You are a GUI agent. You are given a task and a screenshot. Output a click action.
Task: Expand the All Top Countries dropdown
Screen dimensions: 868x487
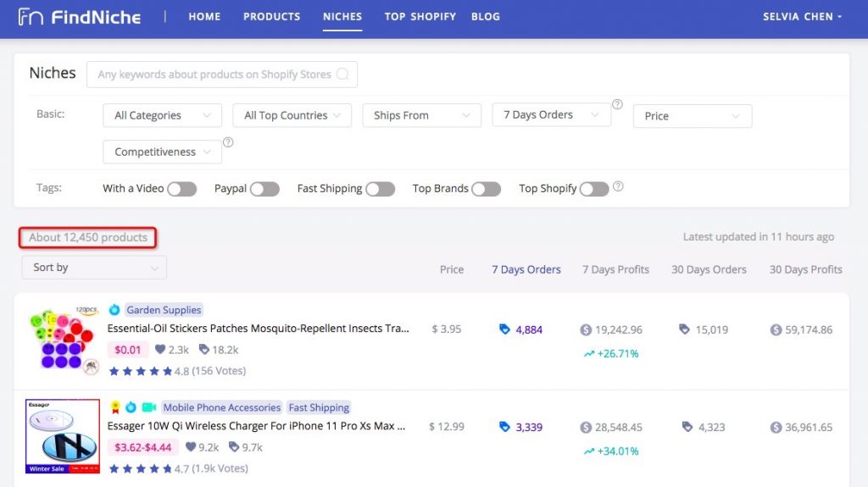tap(292, 115)
